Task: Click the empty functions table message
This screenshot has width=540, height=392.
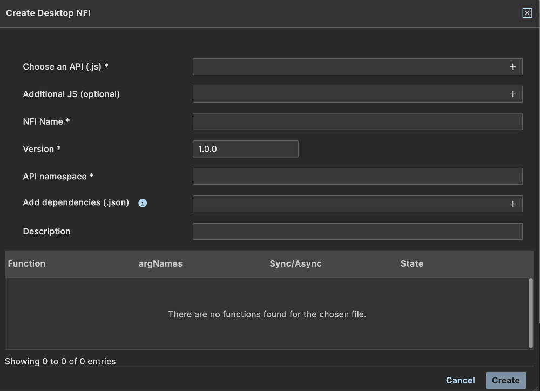Action: [x=267, y=314]
